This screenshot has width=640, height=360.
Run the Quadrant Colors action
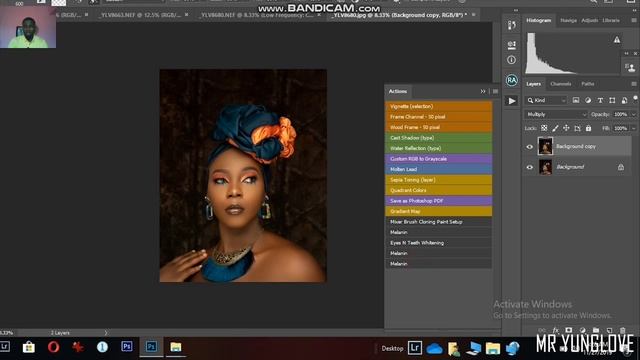click(x=438, y=191)
